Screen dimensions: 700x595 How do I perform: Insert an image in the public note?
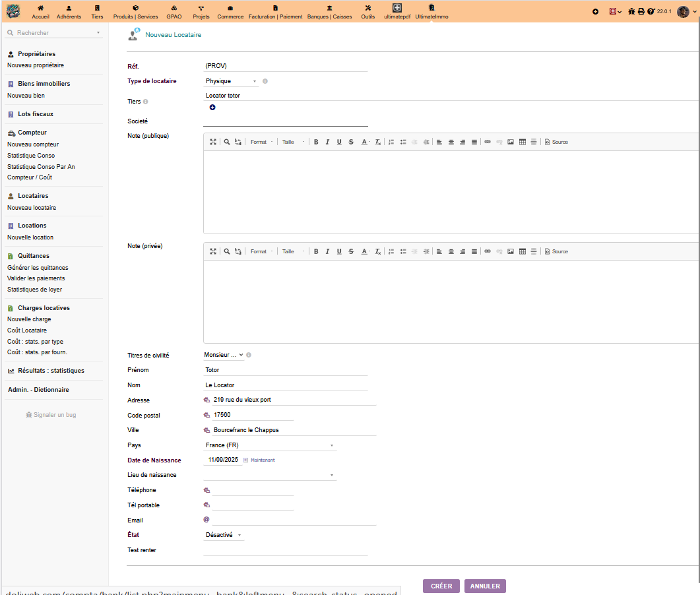[x=511, y=142]
